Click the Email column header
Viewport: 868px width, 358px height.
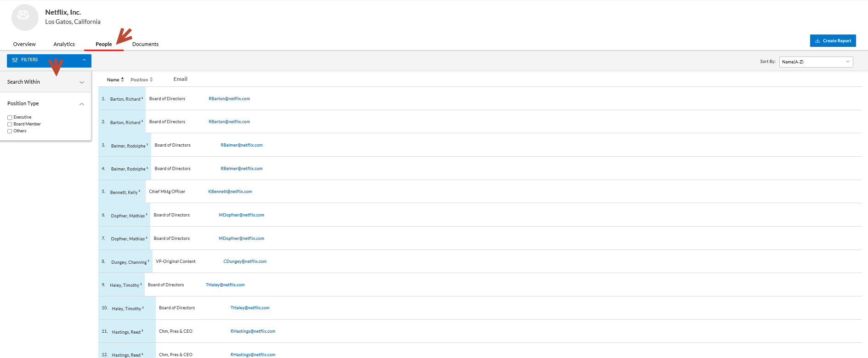(x=181, y=79)
